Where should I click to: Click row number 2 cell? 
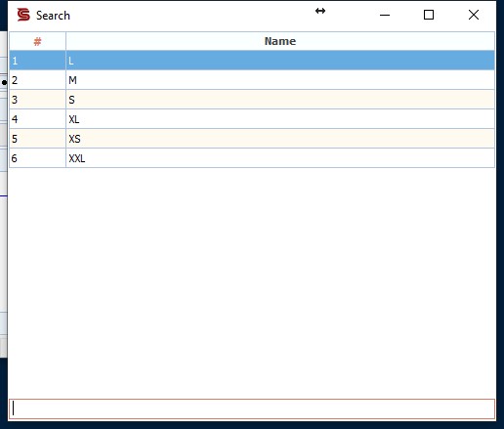[37, 80]
